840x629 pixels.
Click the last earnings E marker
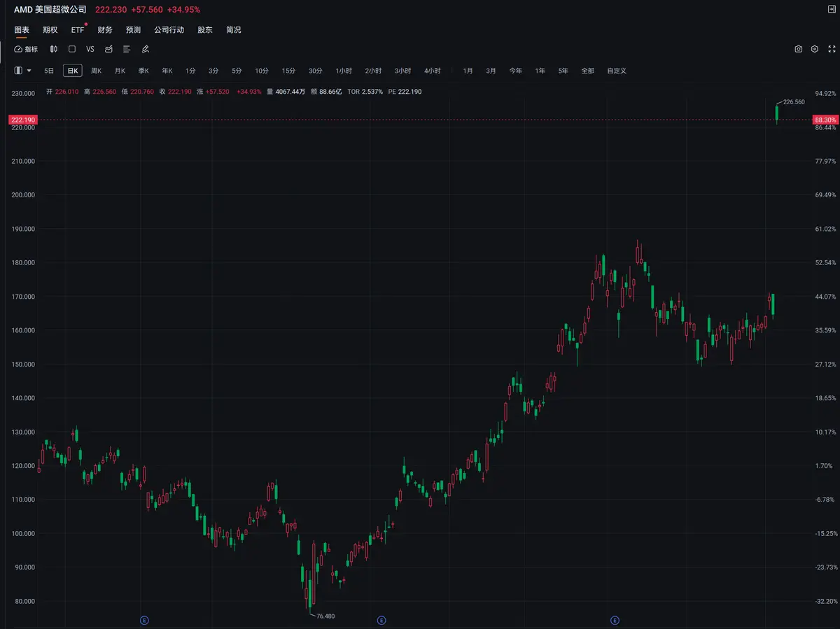615,620
